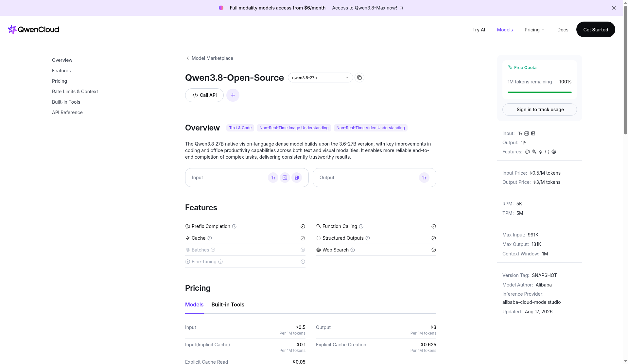The width and height of the screenshot is (628, 364).
Task: Open the info tooltip beside Fine-tuning
Action: click(x=220, y=262)
